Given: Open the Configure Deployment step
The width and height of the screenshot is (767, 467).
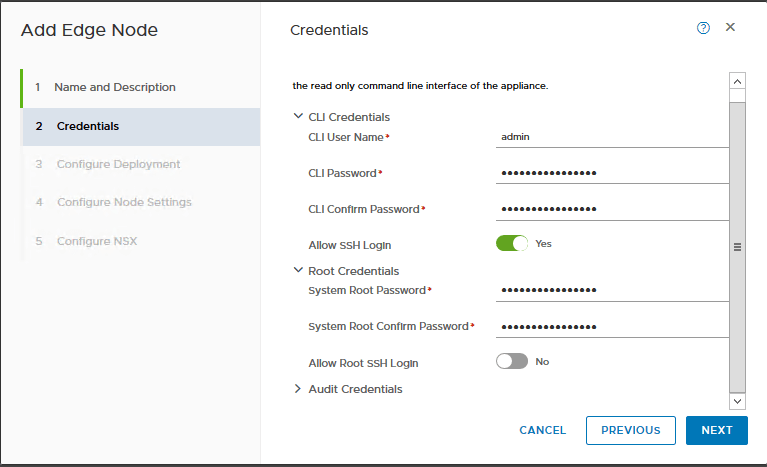Looking at the screenshot, I should click(118, 164).
